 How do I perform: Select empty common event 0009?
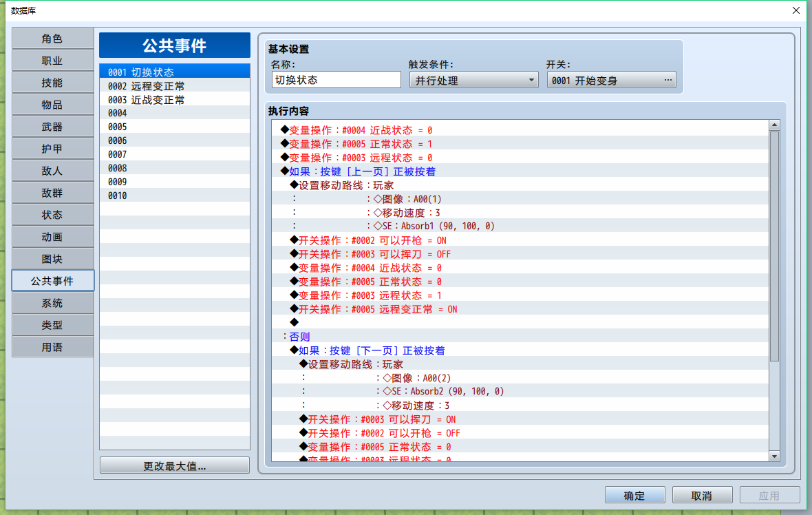pos(175,182)
